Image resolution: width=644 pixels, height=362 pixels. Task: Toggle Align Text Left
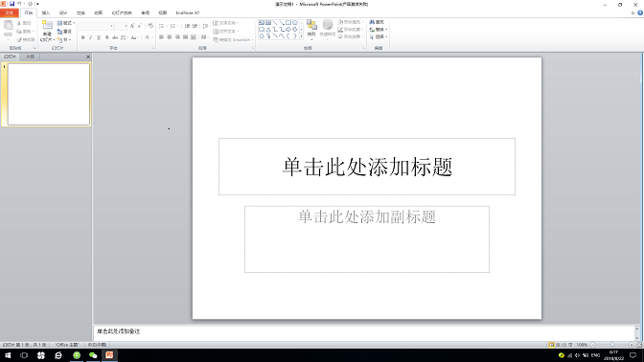(x=161, y=37)
